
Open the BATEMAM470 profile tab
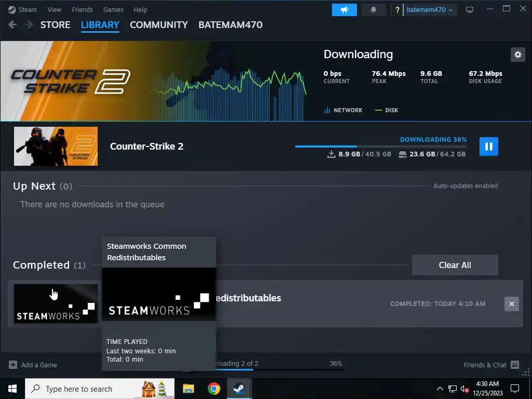point(230,25)
